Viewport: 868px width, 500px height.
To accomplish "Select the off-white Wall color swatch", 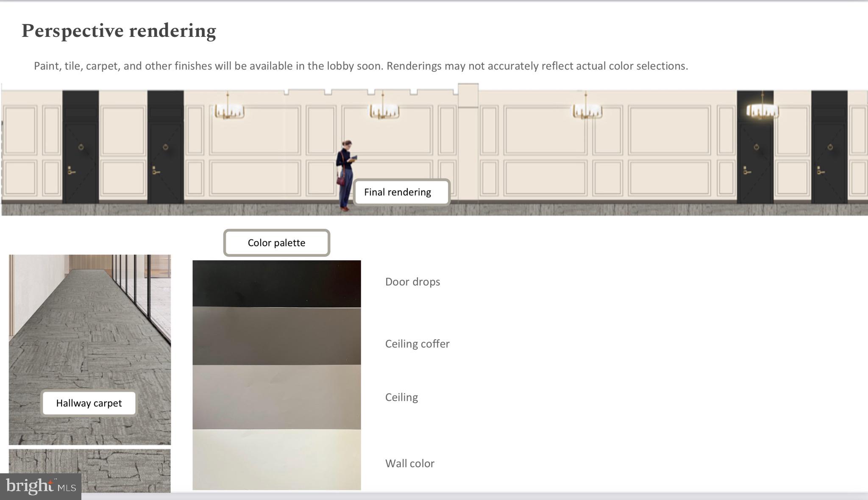I will [x=276, y=460].
